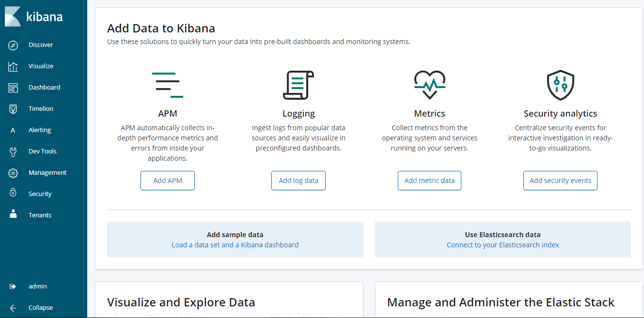Click the Management gear icon
Image resolution: width=644 pixels, height=318 pixels.
tap(13, 173)
